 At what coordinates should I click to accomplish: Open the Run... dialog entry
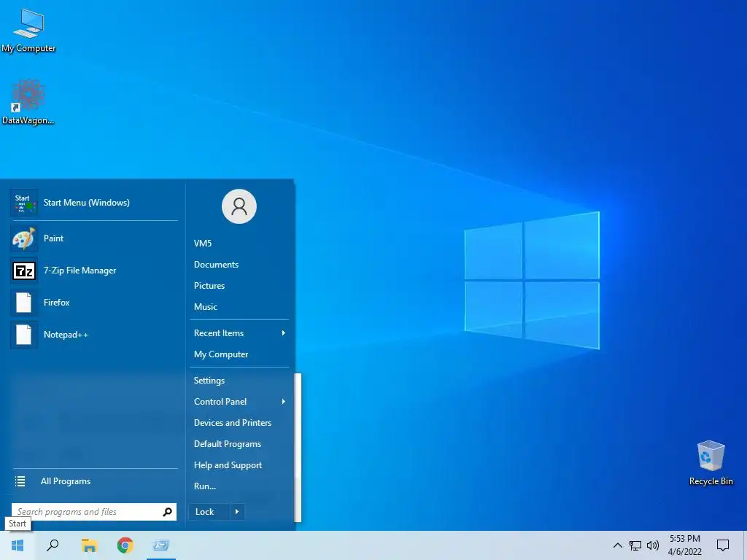click(x=205, y=486)
